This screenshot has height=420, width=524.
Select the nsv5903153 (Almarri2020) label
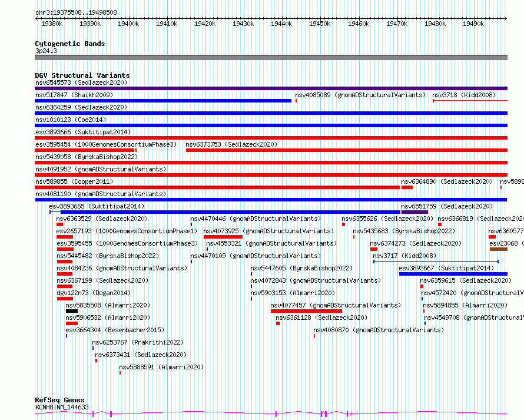[293, 293]
